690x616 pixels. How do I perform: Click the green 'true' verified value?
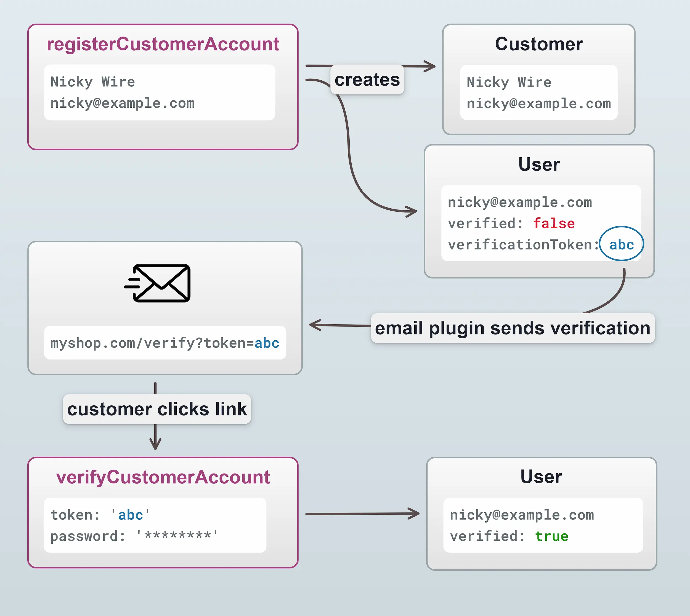pyautogui.click(x=551, y=536)
